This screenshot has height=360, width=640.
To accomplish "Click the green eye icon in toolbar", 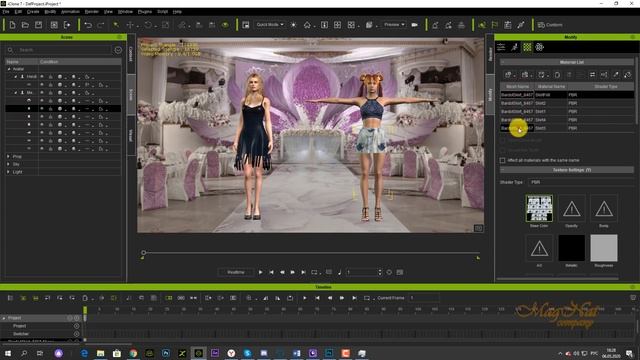I will point(225,25).
